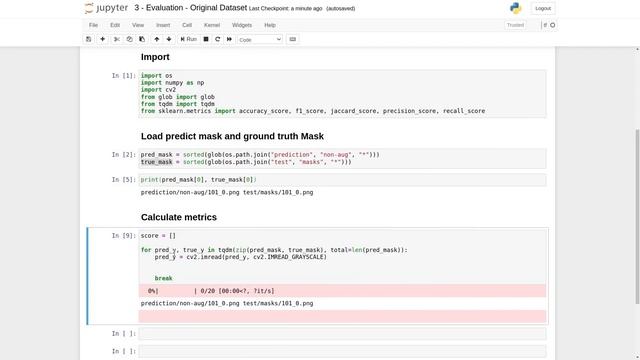Open the cell type dropdown showing Code
The width and height of the screenshot is (640, 360).
(x=260, y=40)
